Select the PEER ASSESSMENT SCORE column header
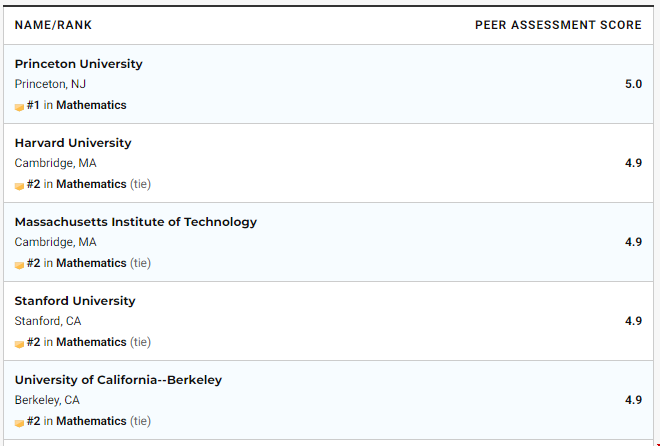 (558, 25)
